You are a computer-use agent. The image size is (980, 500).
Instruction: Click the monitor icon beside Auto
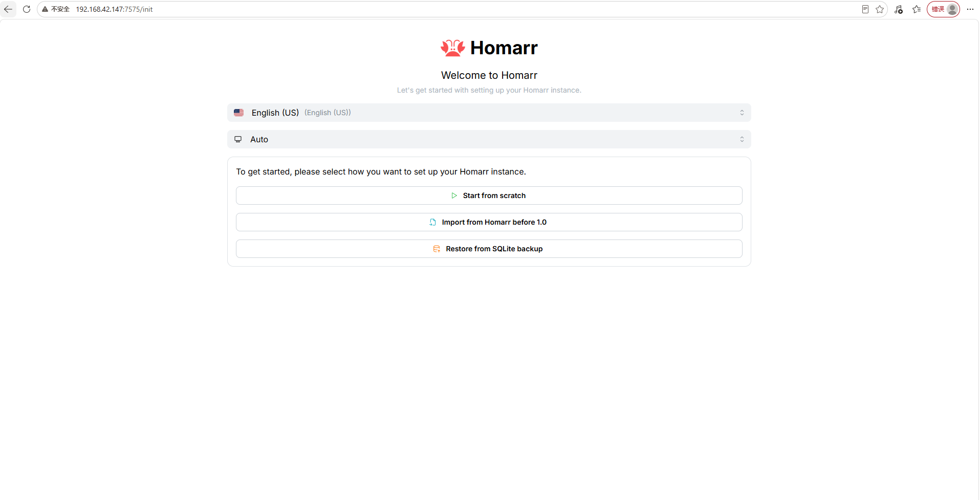pyautogui.click(x=238, y=139)
